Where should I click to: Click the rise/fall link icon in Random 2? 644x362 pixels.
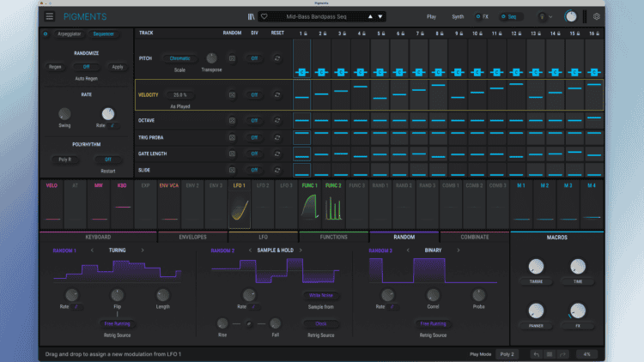pyautogui.click(x=248, y=324)
